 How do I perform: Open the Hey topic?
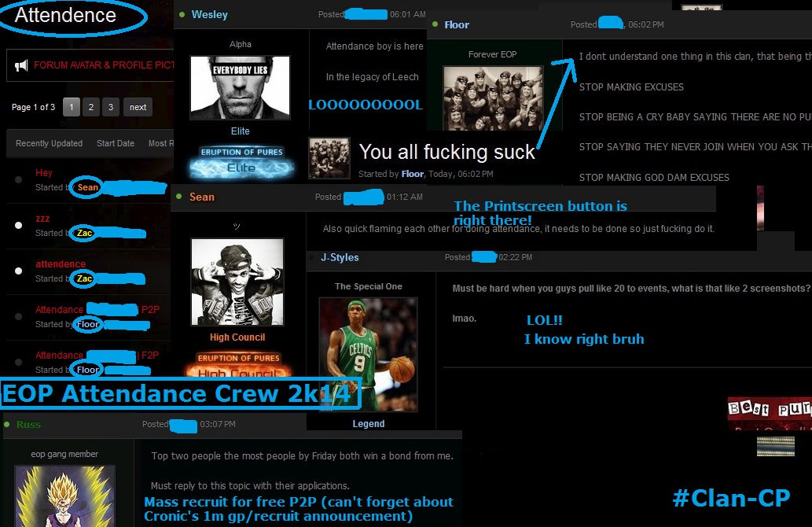tap(44, 172)
